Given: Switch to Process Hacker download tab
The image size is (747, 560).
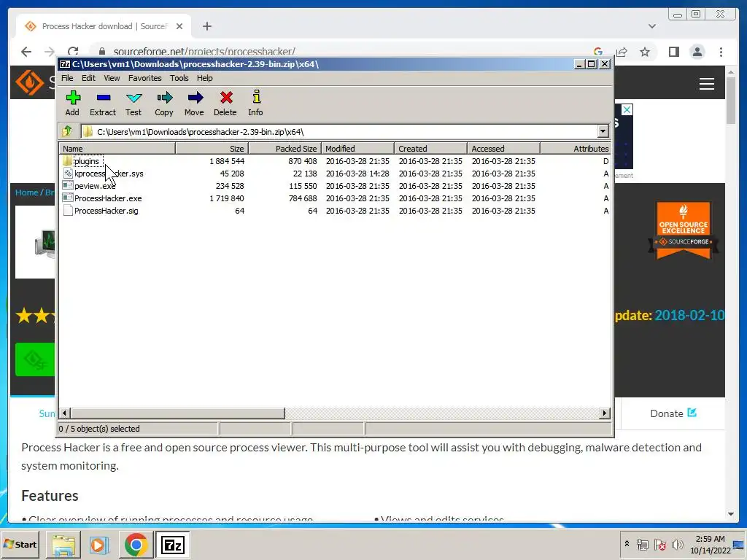Looking at the screenshot, I should (x=104, y=26).
